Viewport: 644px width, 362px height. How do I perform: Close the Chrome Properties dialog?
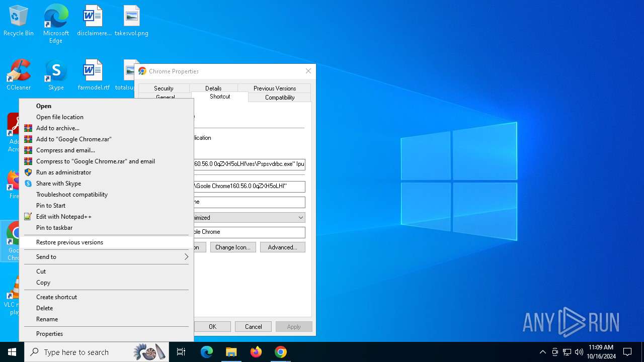pos(308,71)
